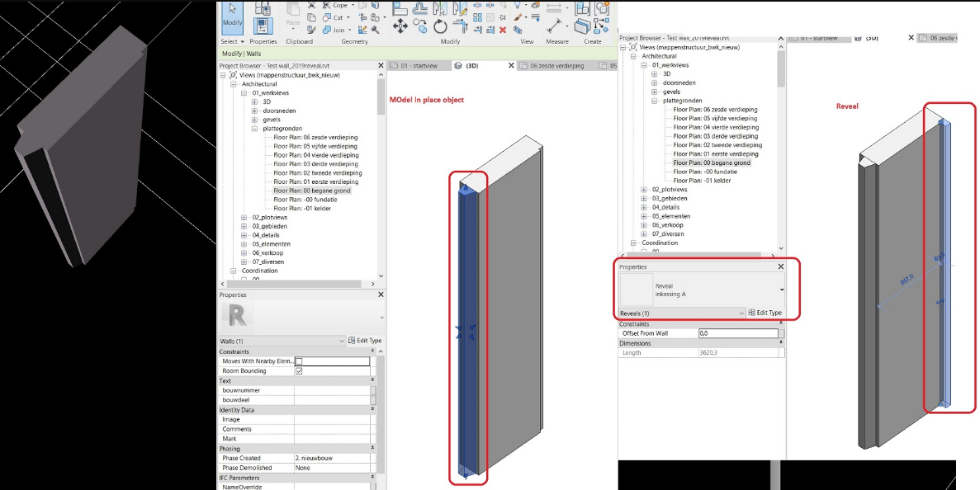This screenshot has width=980, height=490.
Task: Open the Walls (1) filter dropdown
Action: click(282, 341)
